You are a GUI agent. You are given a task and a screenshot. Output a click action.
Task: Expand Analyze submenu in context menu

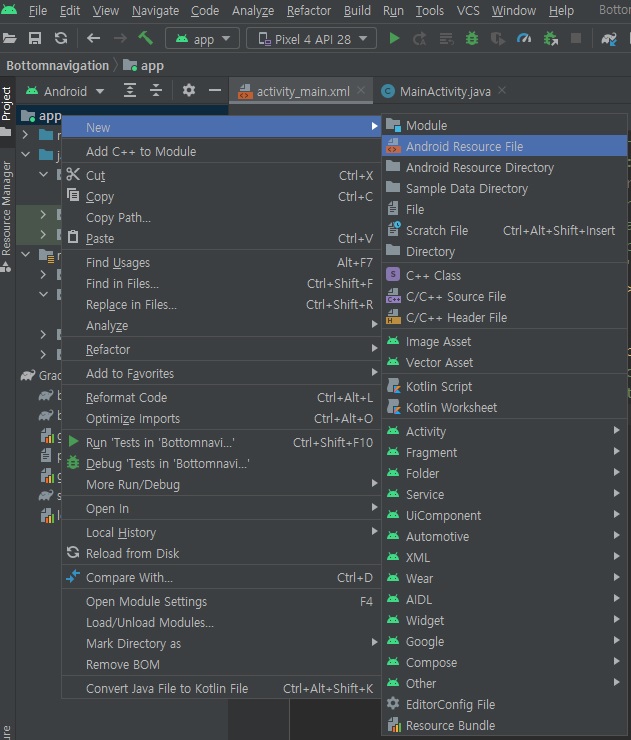(x=221, y=326)
